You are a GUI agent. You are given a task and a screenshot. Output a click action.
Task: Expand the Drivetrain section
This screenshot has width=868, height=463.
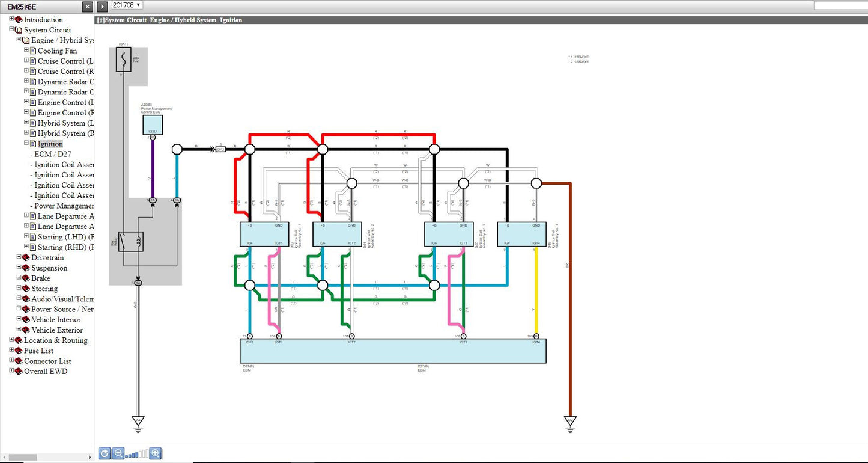(19, 257)
